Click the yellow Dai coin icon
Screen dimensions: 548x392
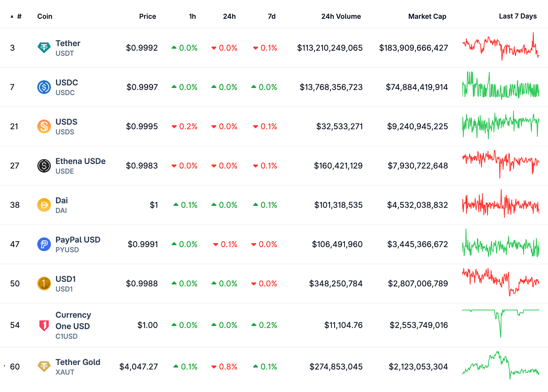click(x=44, y=205)
